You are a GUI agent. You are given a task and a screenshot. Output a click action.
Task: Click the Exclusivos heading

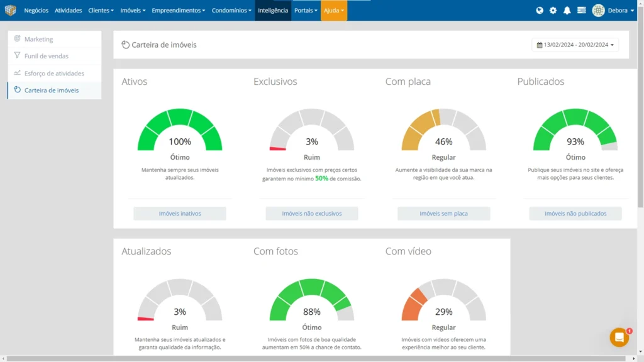point(275,81)
